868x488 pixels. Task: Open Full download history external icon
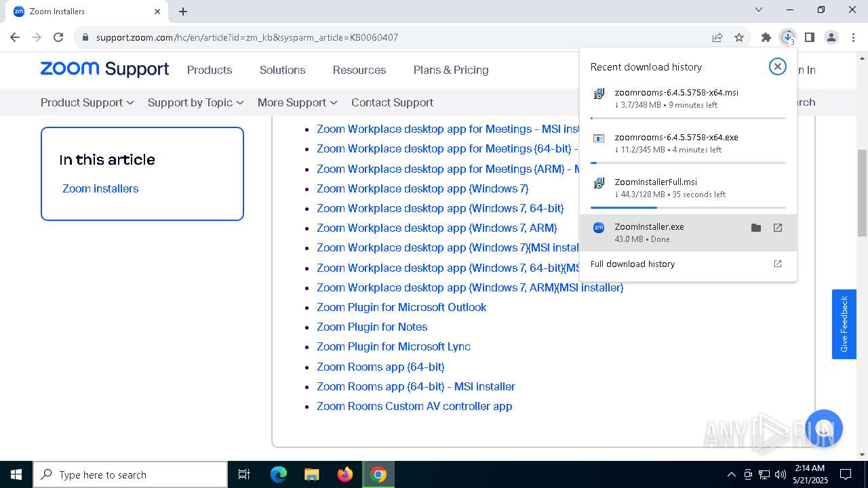(x=778, y=264)
